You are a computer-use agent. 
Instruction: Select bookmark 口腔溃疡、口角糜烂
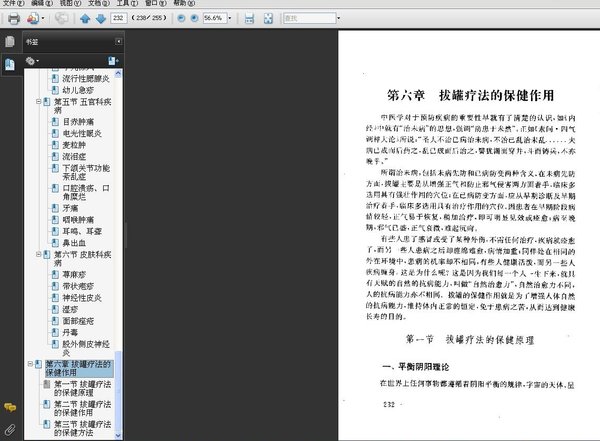(x=86, y=192)
